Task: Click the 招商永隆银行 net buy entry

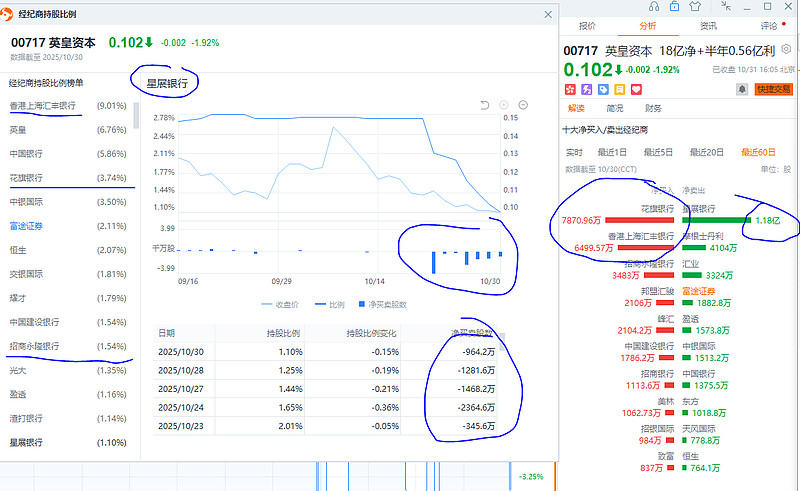Action: (649, 264)
